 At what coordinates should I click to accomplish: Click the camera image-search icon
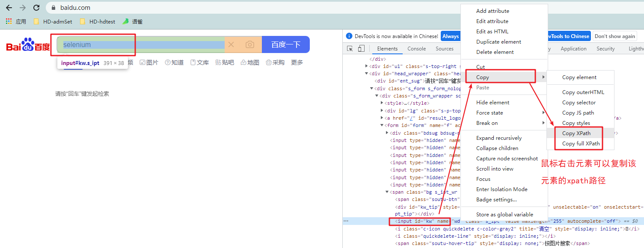tap(250, 44)
